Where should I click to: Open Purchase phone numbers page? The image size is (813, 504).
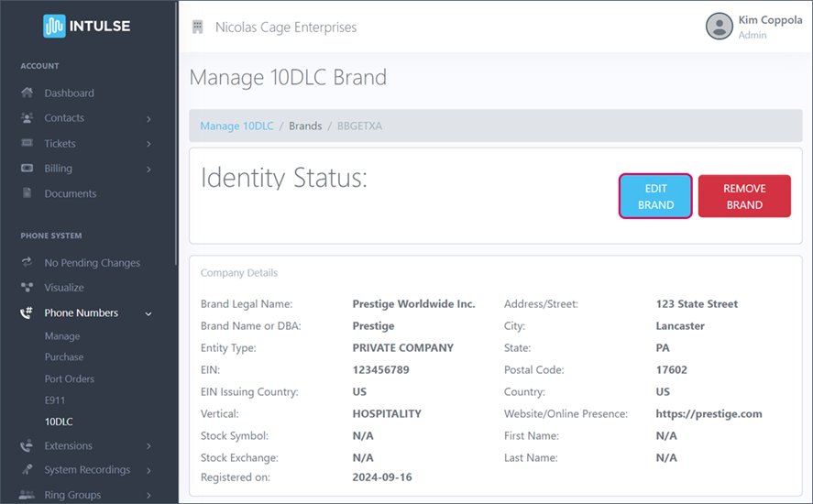[63, 357]
